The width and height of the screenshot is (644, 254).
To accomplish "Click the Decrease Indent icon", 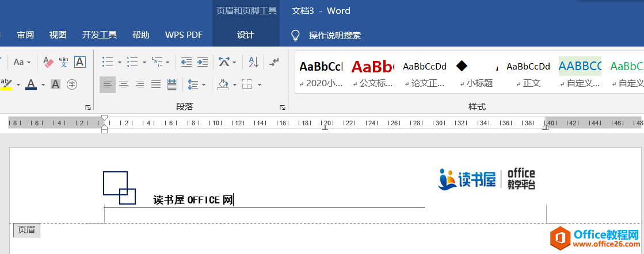I will tap(186, 62).
